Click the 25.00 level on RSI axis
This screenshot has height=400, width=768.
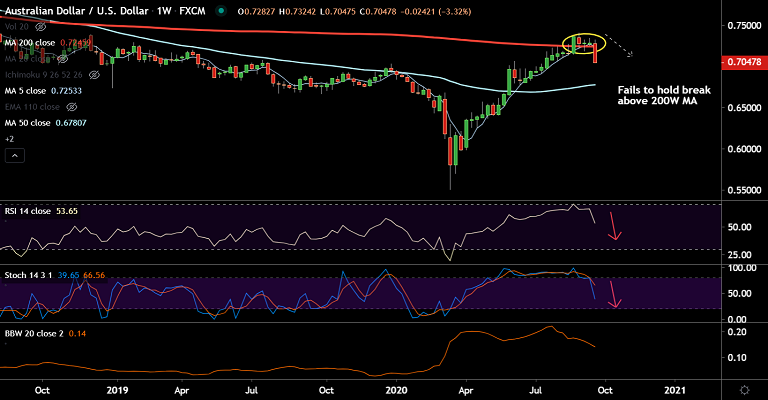pos(740,255)
